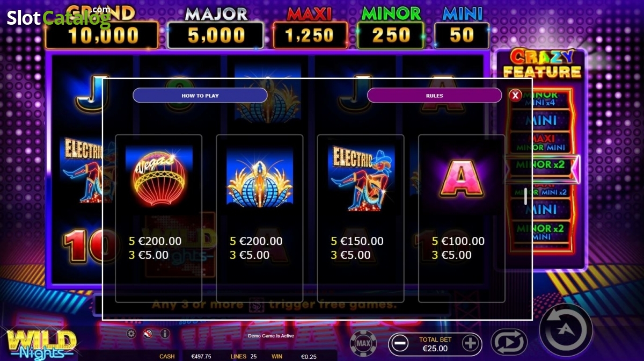Start autoplay with the loop arrows icon
Screen dimensions: 644x361
point(509,343)
